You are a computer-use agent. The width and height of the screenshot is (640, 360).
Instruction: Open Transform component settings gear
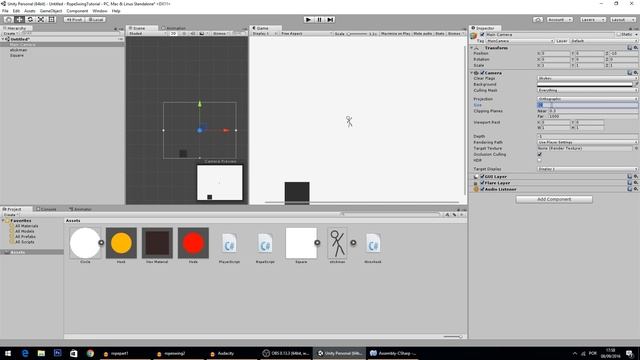click(636, 48)
